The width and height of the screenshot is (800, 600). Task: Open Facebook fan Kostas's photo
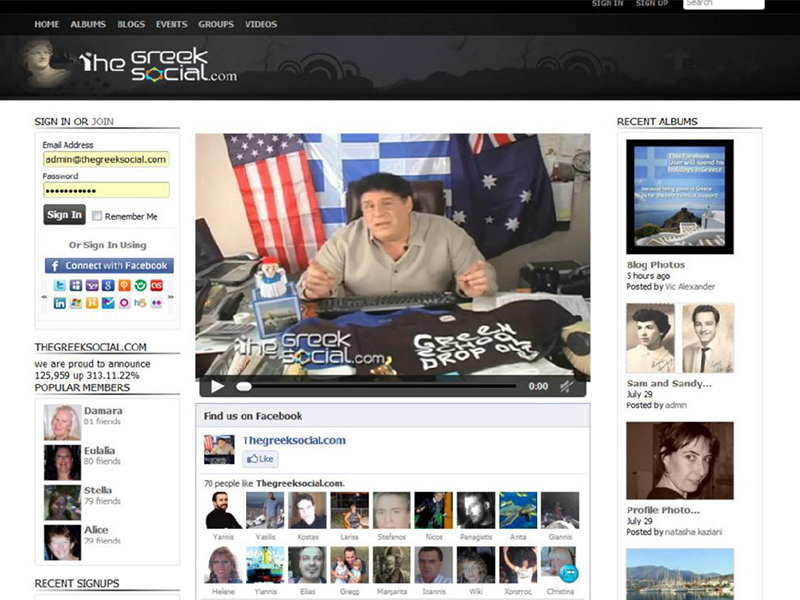(x=307, y=510)
